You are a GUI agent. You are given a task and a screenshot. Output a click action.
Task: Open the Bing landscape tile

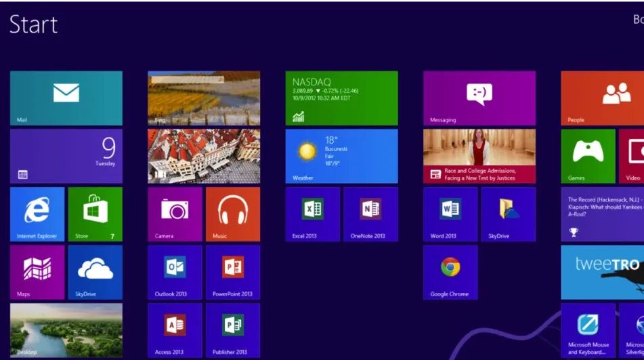pyautogui.click(x=204, y=98)
